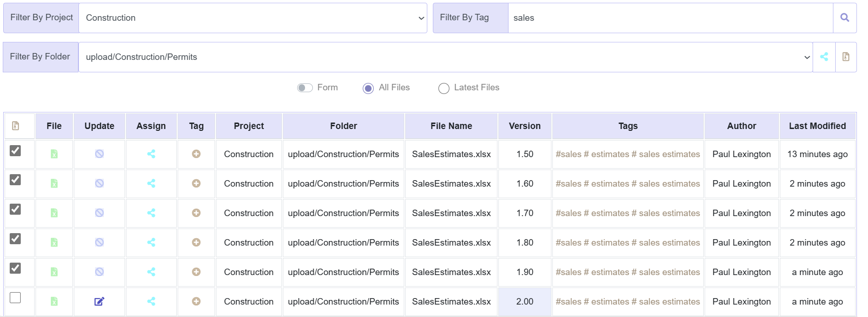868x317 pixels.
Task: Click the assign share icon for version 1.90
Action: (x=151, y=272)
